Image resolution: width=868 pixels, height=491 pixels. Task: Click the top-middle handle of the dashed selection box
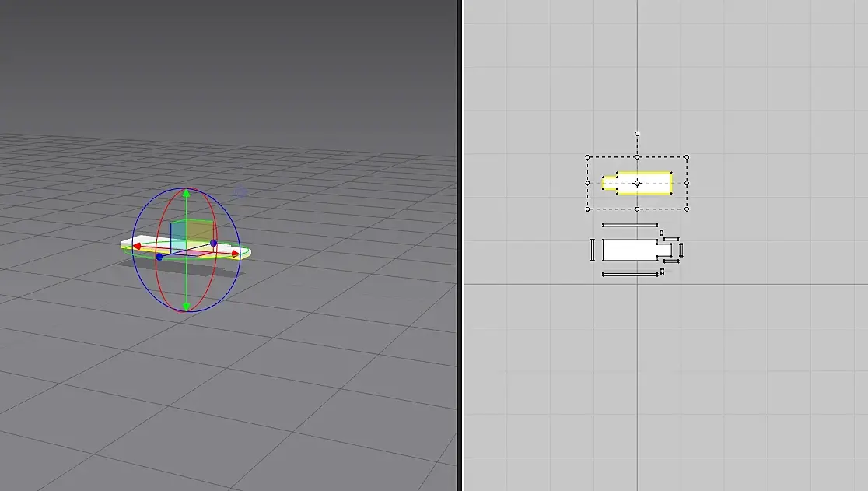coord(637,157)
